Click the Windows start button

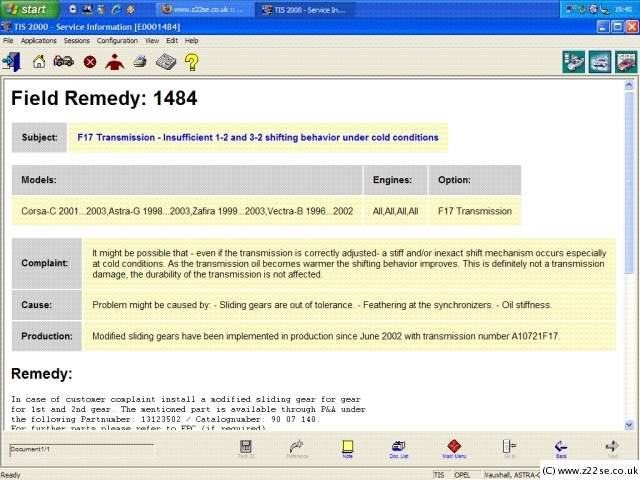(29, 9)
